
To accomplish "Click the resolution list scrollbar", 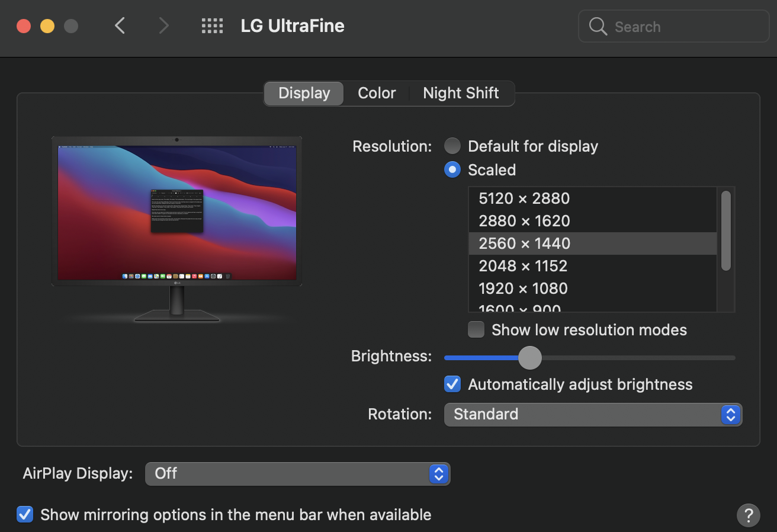I will point(726,230).
